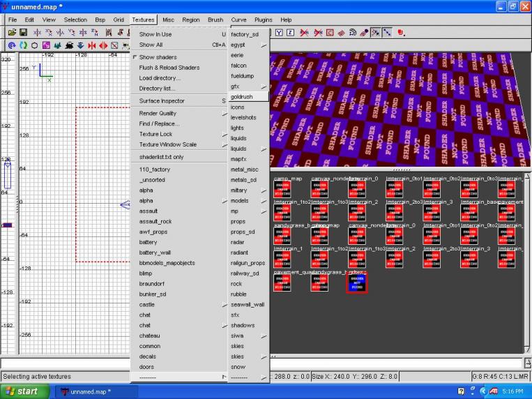
Task: Choose Find / Replace in Textures menu
Action: (159, 123)
